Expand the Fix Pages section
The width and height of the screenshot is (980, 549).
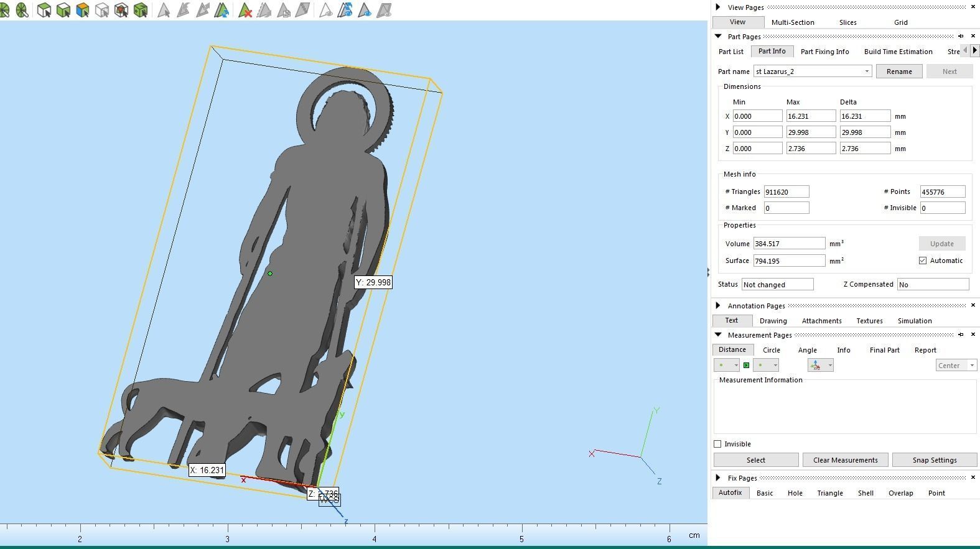[718, 477]
